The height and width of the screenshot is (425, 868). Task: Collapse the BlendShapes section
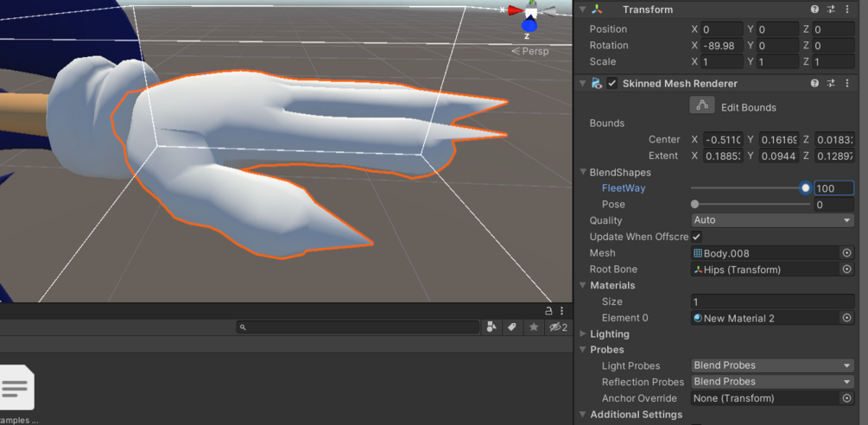pyautogui.click(x=583, y=172)
